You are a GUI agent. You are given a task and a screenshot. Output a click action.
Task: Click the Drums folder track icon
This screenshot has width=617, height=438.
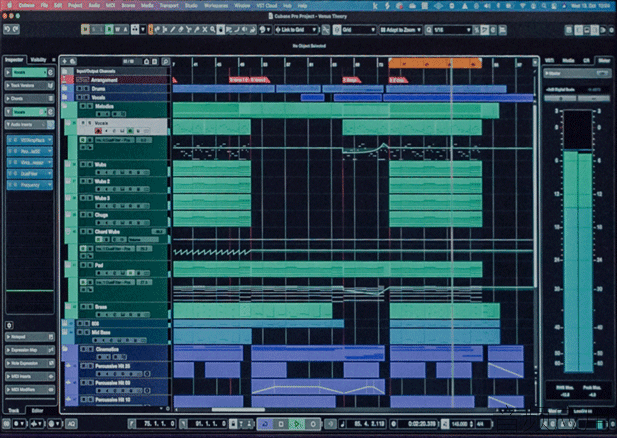[65, 89]
